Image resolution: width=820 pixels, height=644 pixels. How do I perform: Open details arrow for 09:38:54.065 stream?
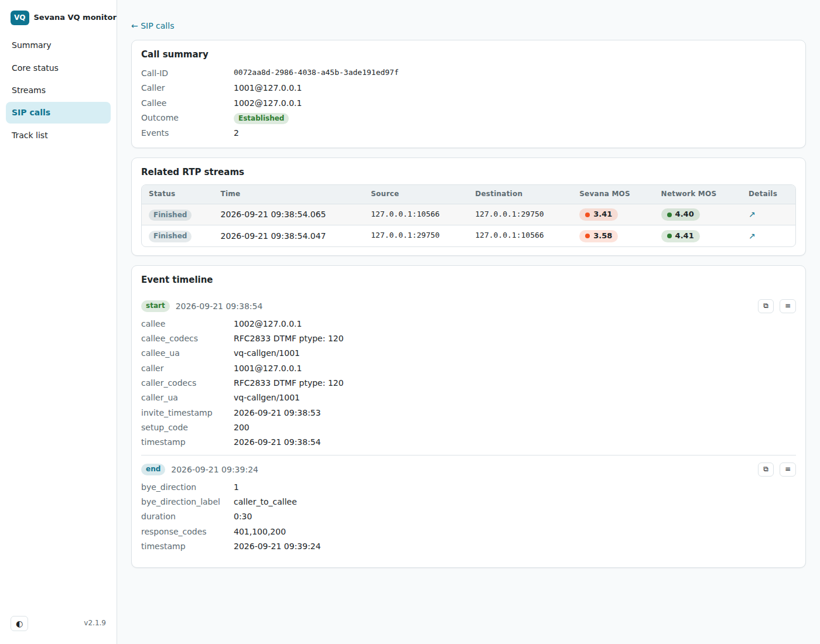[x=752, y=215]
